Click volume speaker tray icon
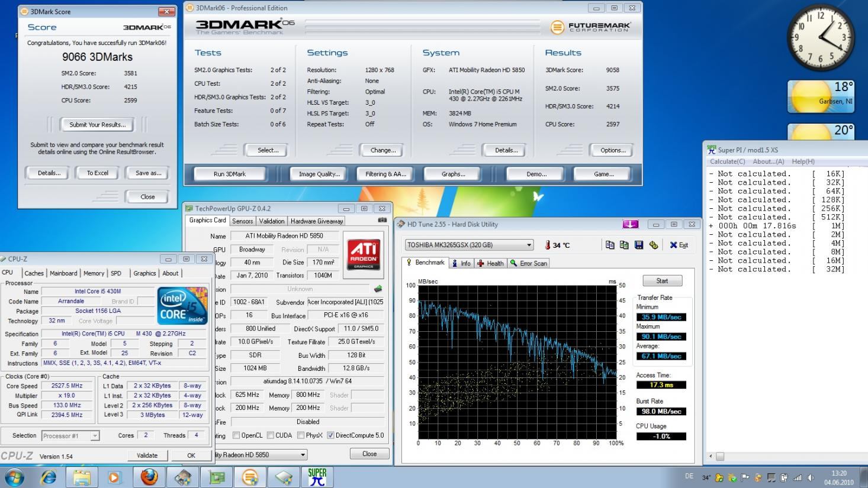The width and height of the screenshot is (868, 488). (811, 478)
